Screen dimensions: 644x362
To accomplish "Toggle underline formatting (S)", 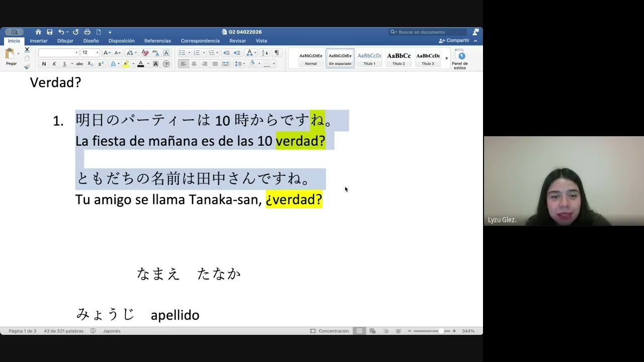I will [64, 64].
